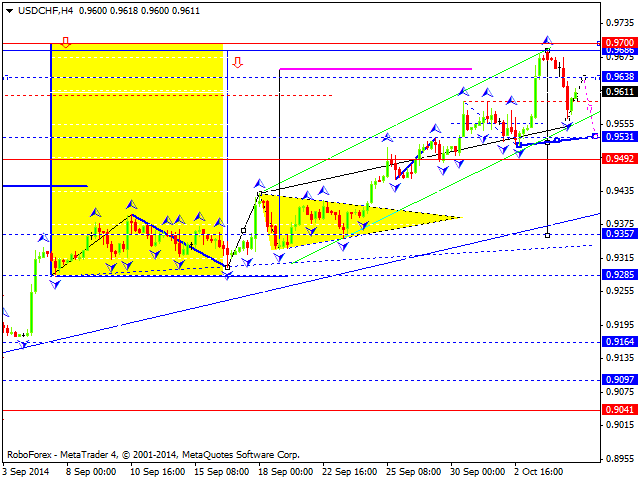
Task: Select the red 0.9492 price level label
Action: coord(620,158)
